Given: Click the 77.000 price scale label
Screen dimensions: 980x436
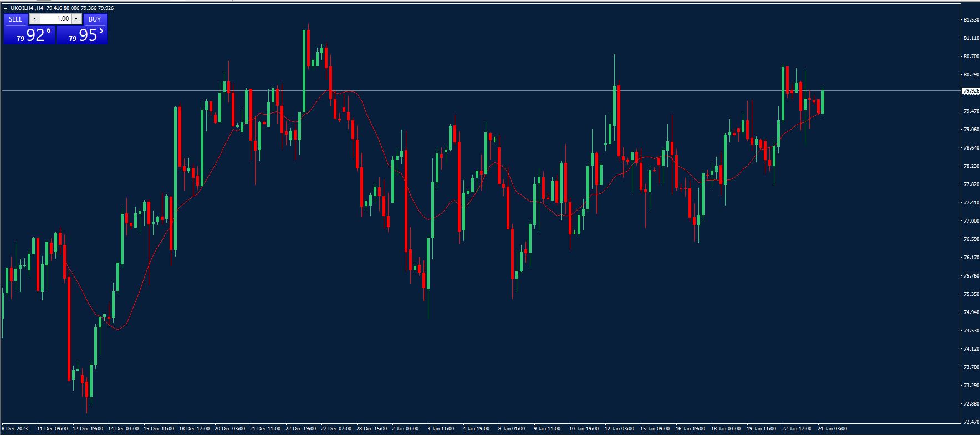Looking at the screenshot, I should point(971,221).
